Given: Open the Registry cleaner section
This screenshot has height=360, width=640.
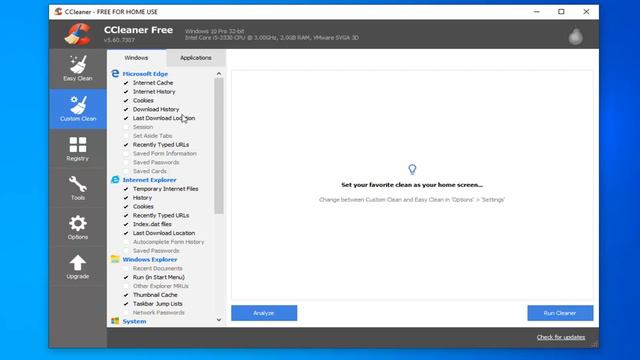Looking at the screenshot, I should coord(78,149).
